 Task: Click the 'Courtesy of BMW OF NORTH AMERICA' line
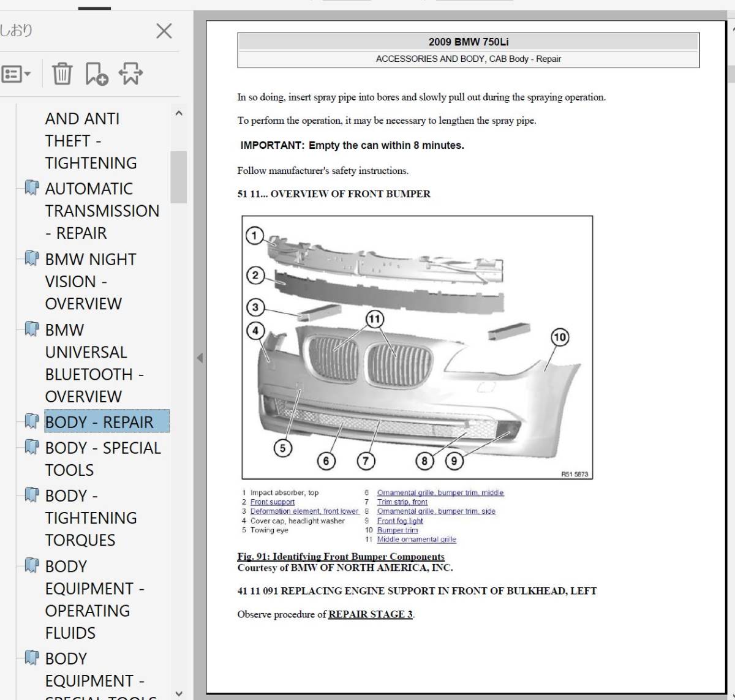coord(345,568)
